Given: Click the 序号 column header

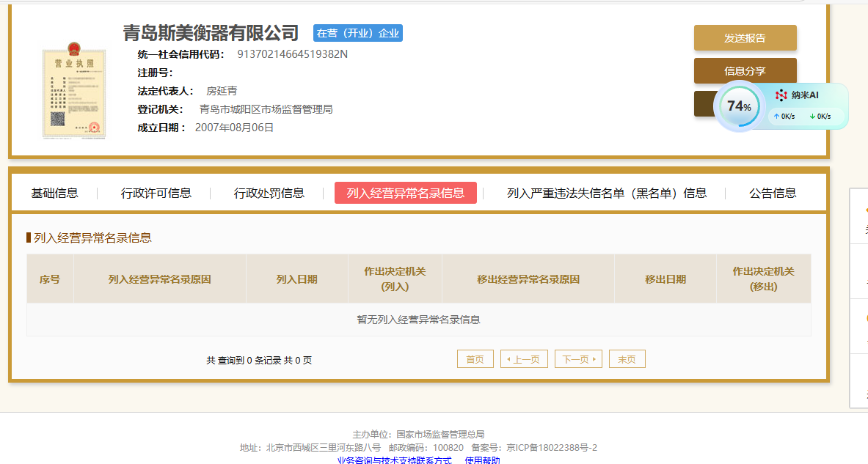Looking at the screenshot, I should [x=50, y=279].
